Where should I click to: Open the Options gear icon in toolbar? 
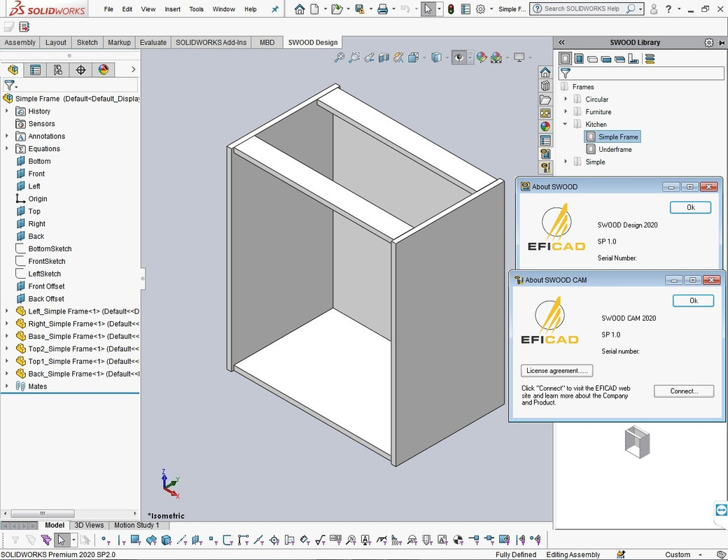click(x=480, y=9)
